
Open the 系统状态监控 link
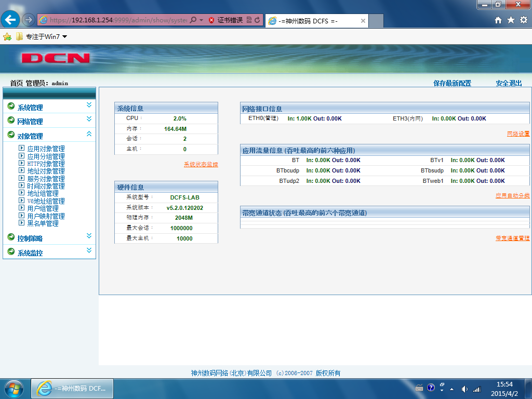point(201,165)
